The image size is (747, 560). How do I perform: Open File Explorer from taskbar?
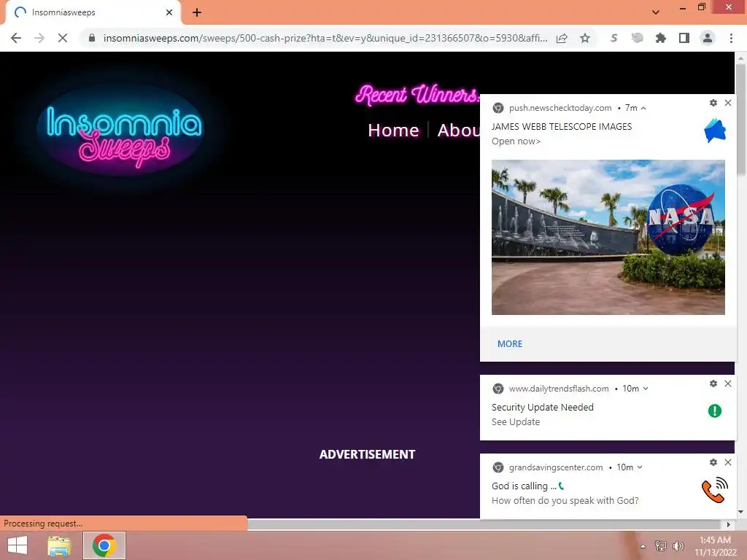click(59, 545)
